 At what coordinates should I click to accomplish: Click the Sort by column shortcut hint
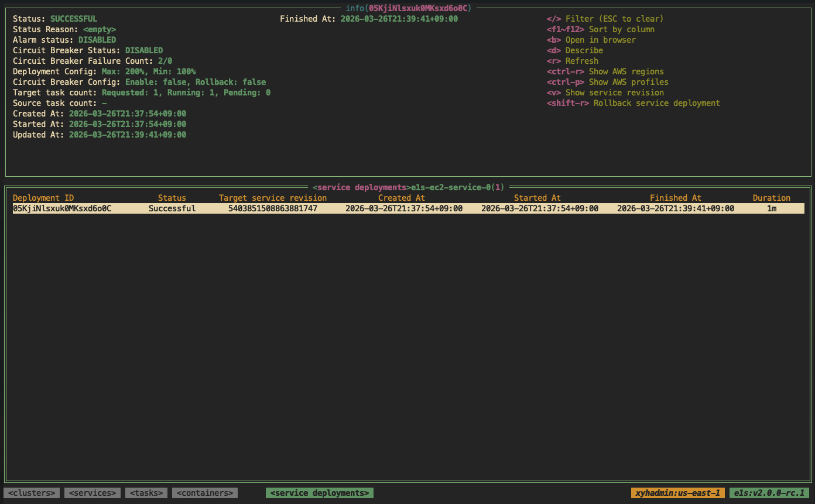(x=601, y=29)
